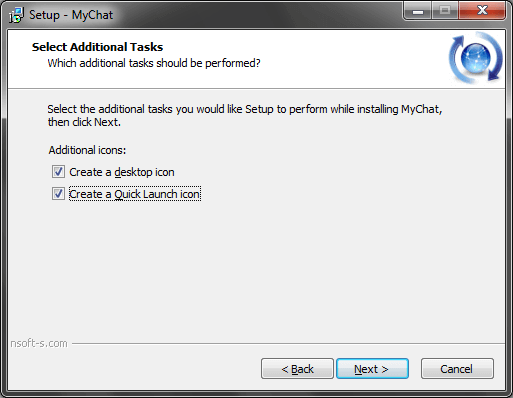513x398 pixels.
Task: Click the 'Setup - MyChat' title text
Action: click(71, 15)
